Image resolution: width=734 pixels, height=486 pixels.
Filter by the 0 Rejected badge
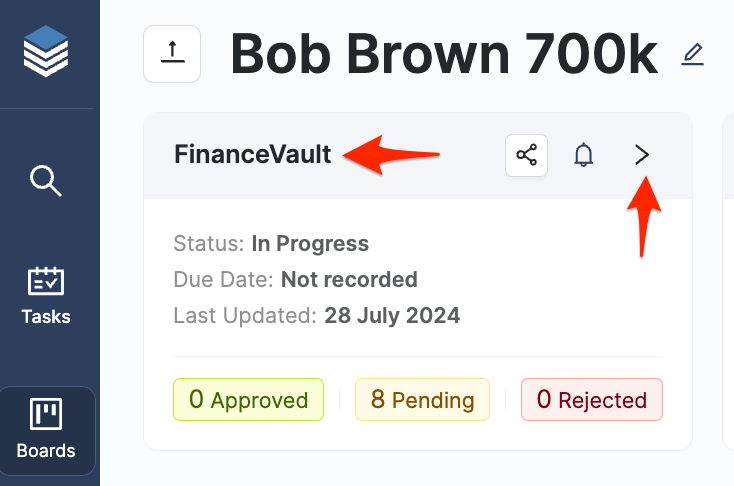[592, 400]
